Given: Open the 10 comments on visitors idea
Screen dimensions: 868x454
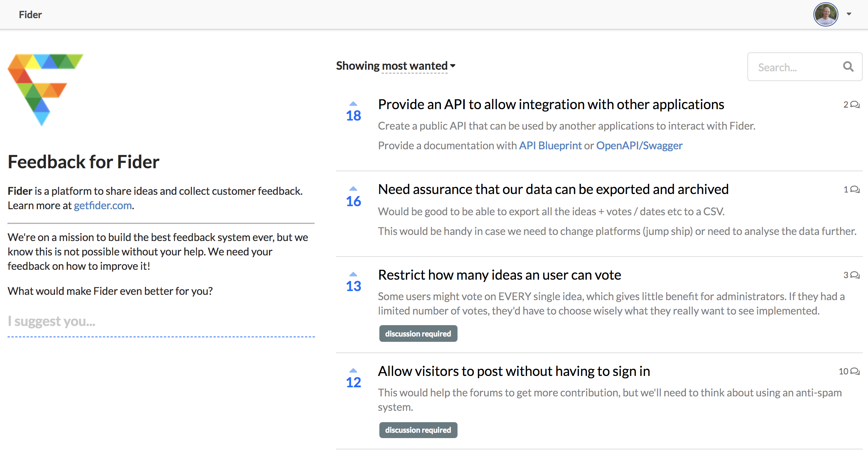Looking at the screenshot, I should [849, 371].
